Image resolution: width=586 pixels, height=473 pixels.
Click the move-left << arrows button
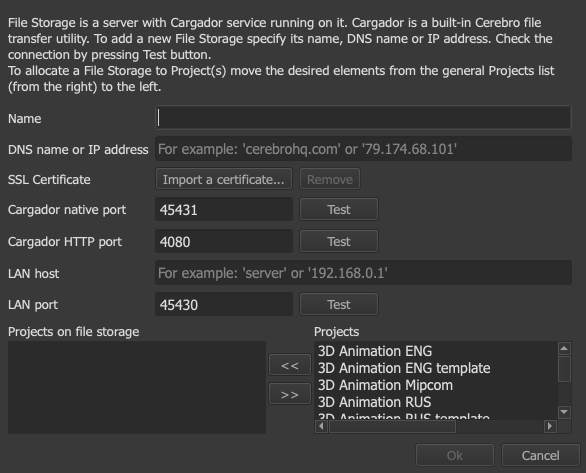[x=290, y=365]
